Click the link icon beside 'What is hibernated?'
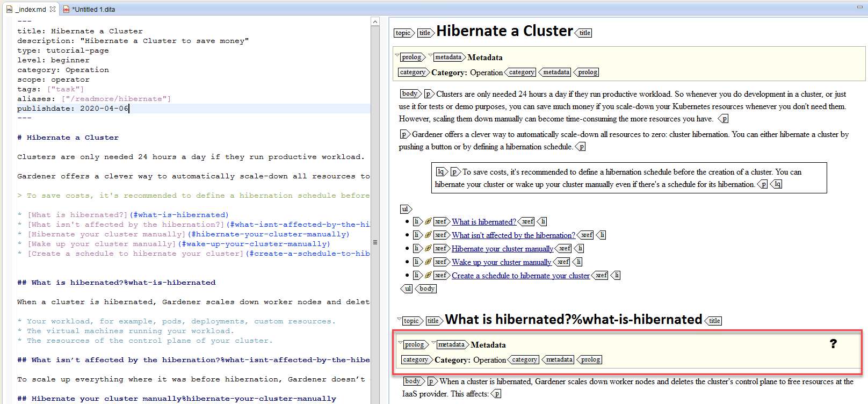Image resolution: width=868 pixels, height=404 pixels. click(x=428, y=221)
